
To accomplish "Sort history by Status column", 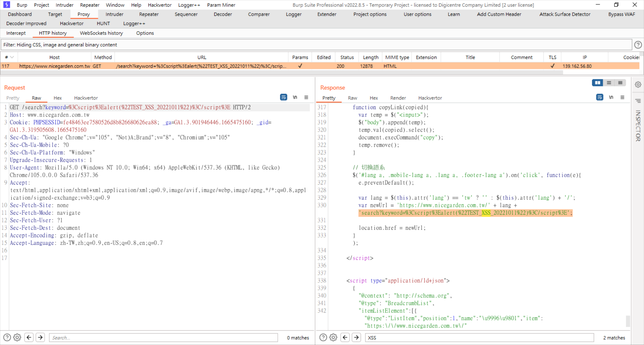I will tap(347, 57).
